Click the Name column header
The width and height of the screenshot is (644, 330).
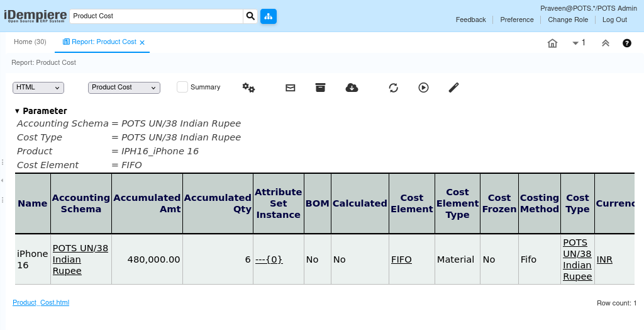coord(33,203)
